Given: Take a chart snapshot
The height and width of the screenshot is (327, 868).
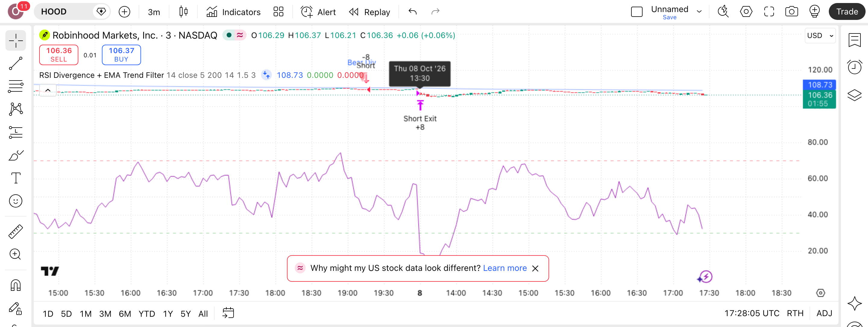Looking at the screenshot, I should [791, 12].
